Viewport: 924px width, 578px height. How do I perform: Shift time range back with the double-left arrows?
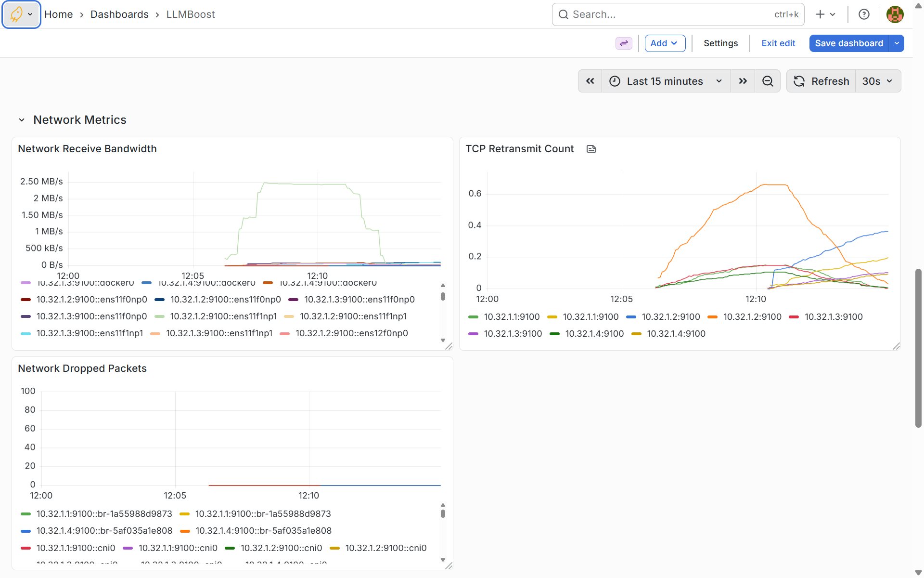coord(590,81)
